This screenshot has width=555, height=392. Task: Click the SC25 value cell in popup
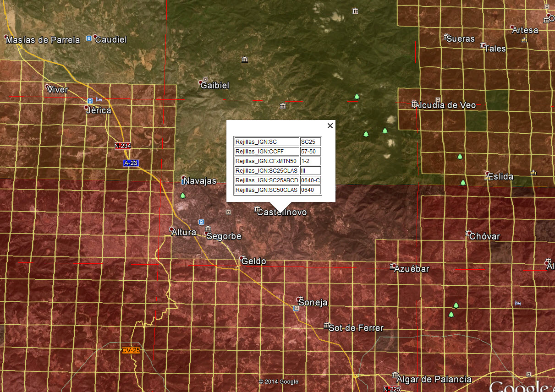click(x=310, y=142)
